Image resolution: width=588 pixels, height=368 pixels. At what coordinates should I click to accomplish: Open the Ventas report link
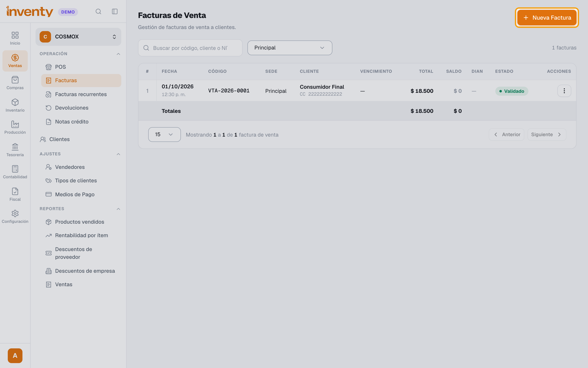(x=81, y=285)
